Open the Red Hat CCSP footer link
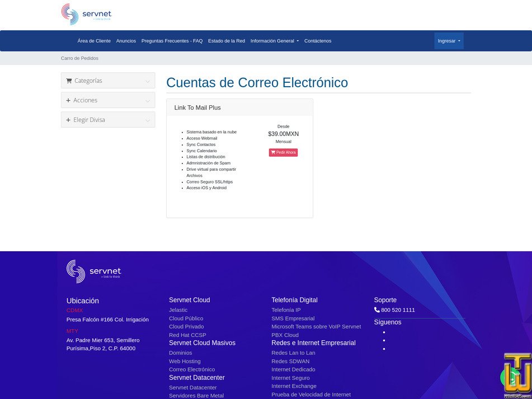This screenshot has width=532, height=399. tap(187, 335)
